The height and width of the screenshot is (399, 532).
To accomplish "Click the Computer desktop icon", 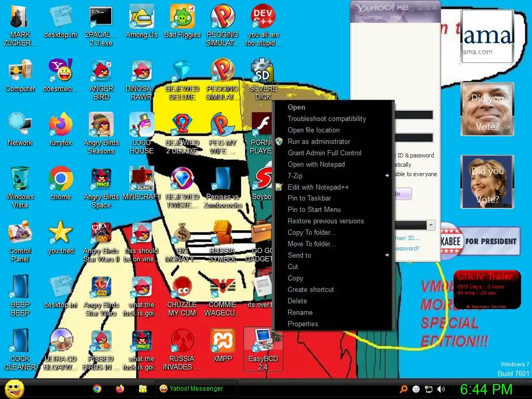I will pyautogui.click(x=20, y=76).
